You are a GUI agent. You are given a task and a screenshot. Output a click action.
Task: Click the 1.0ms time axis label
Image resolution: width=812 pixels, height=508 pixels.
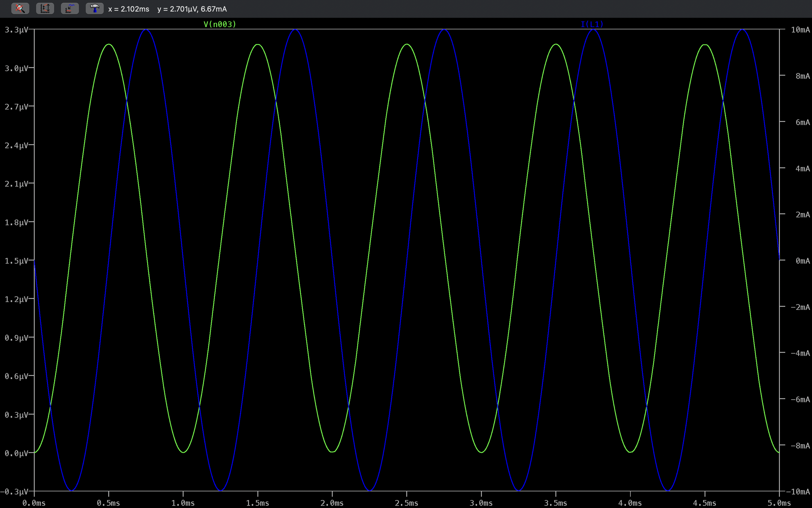[x=183, y=503]
